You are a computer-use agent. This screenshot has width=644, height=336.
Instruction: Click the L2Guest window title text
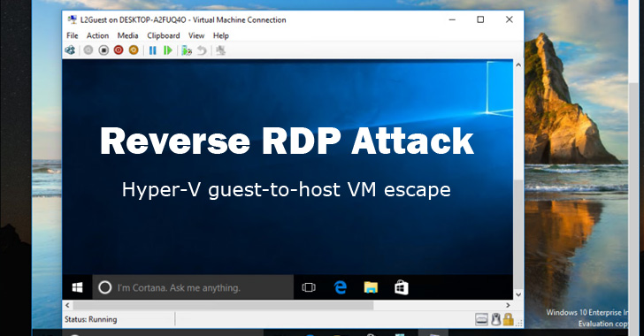[183, 19]
